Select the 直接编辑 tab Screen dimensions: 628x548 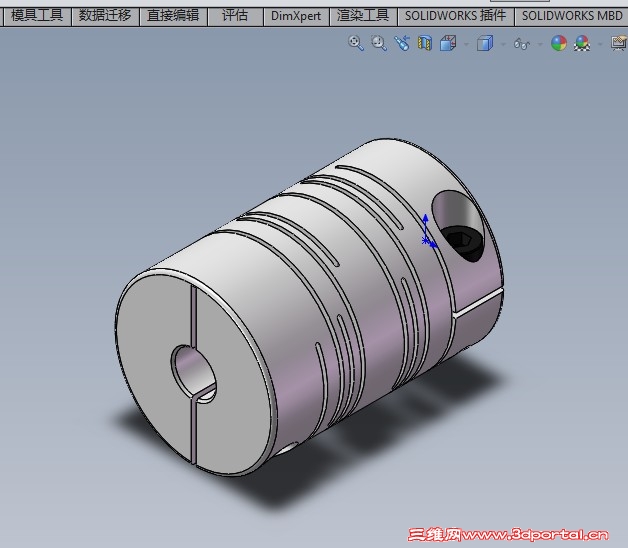tap(173, 16)
